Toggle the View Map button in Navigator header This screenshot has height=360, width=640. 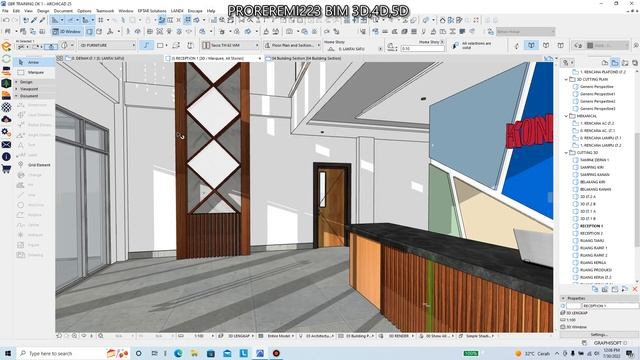click(x=615, y=62)
